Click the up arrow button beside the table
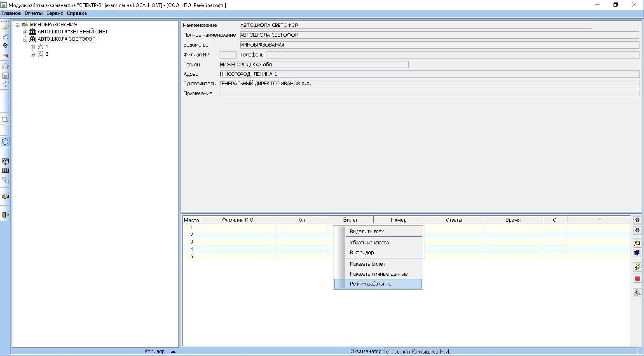 click(637, 220)
